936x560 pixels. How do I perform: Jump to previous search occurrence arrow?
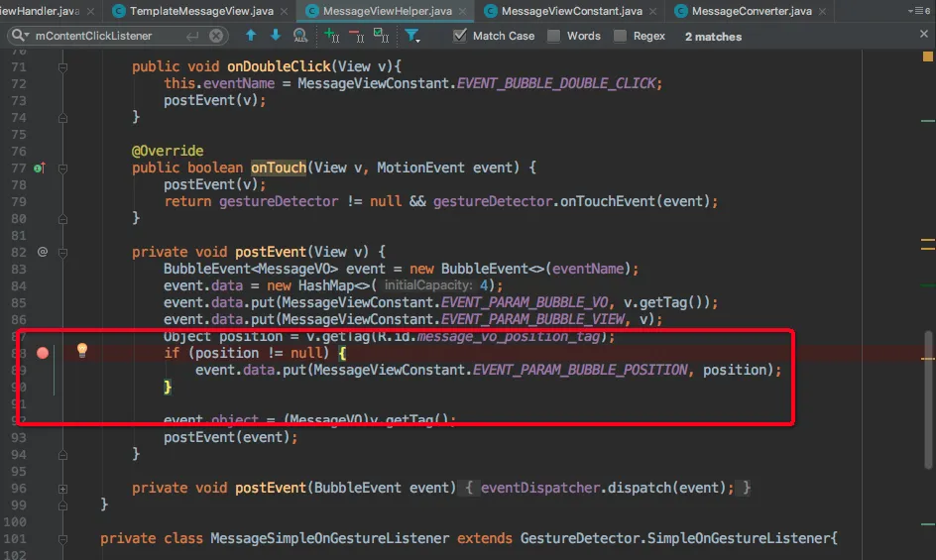[251, 36]
